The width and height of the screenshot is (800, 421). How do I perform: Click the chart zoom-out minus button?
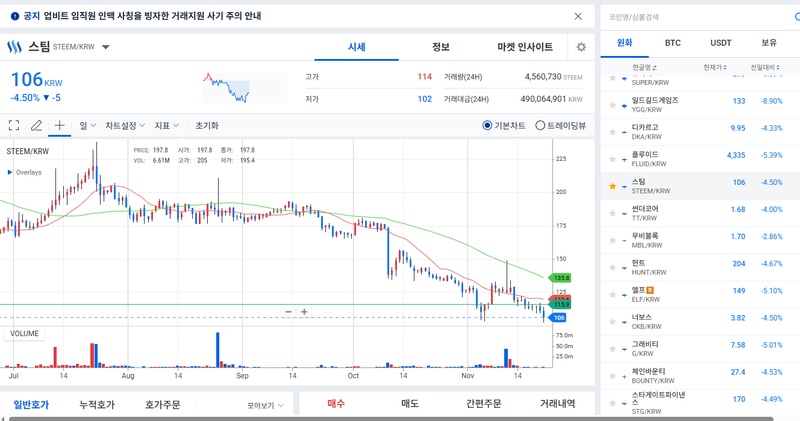tap(289, 312)
